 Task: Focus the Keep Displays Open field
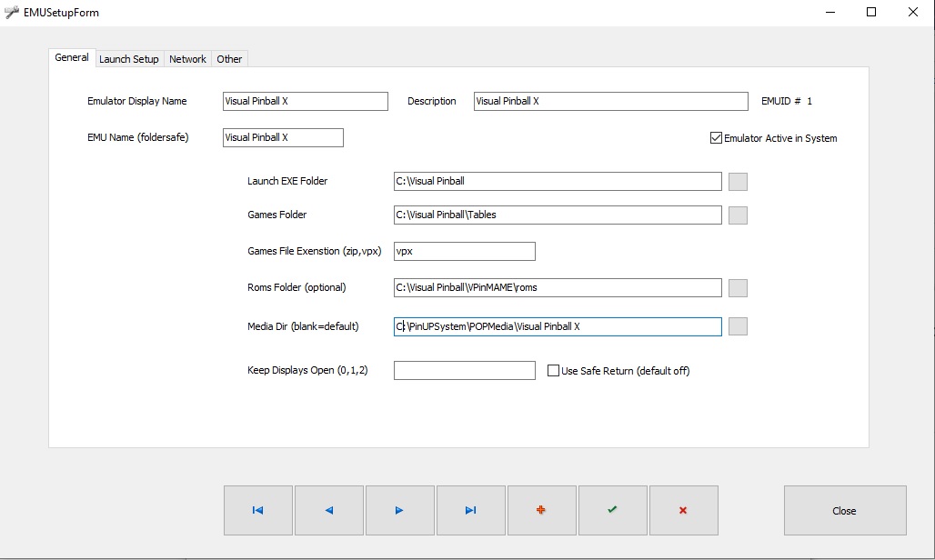coord(464,371)
